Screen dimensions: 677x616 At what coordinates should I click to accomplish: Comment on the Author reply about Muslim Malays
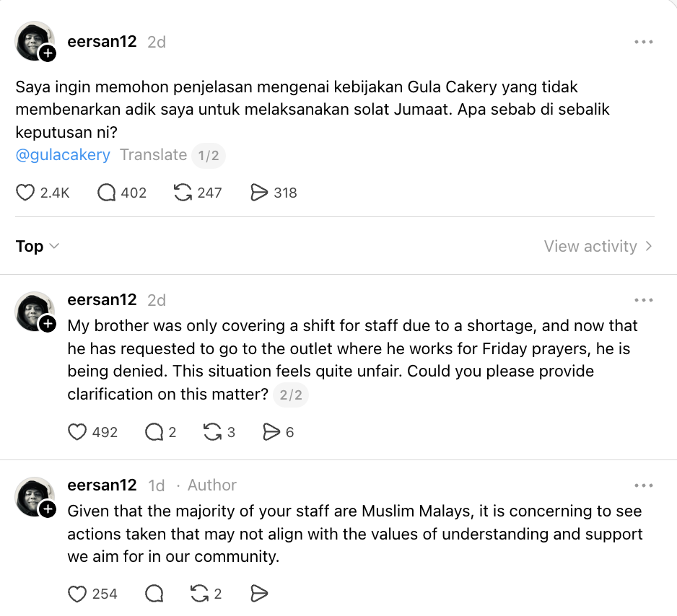154,594
